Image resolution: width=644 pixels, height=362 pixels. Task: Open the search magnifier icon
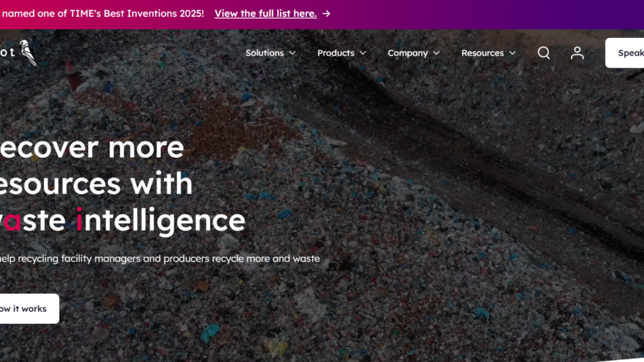[544, 53]
